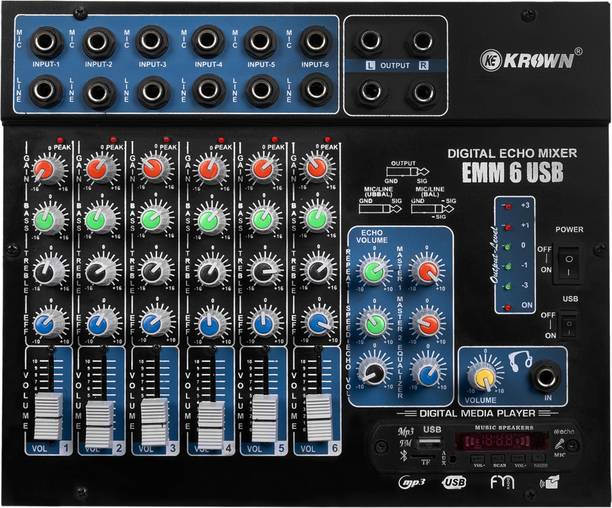612x508 pixels.
Task: Click the microphone icon on the media player
Action: point(560,445)
